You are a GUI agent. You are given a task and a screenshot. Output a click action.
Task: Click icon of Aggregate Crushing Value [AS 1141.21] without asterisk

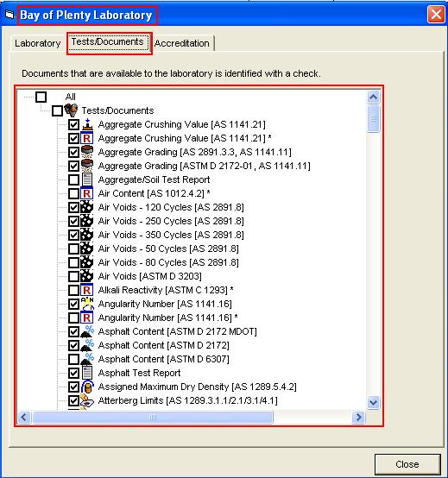(87, 124)
